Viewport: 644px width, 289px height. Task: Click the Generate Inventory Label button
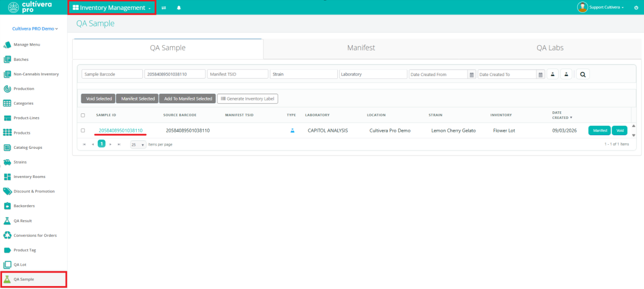click(248, 99)
